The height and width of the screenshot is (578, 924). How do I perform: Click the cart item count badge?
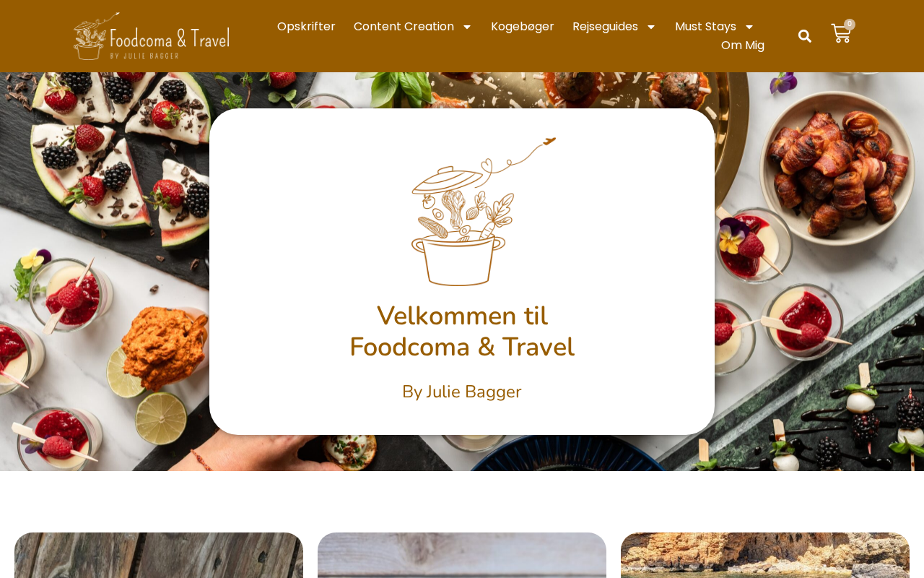tap(850, 25)
